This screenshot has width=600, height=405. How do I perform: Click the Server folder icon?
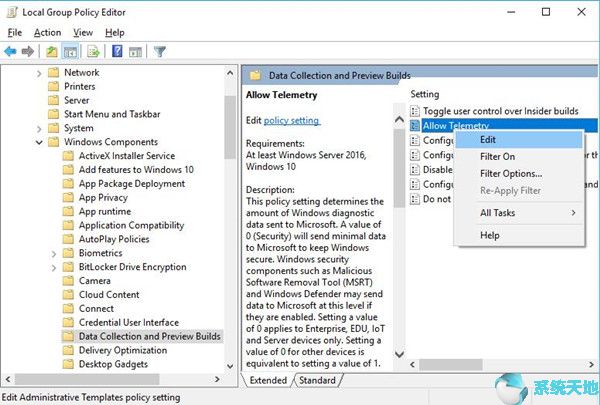coord(54,100)
